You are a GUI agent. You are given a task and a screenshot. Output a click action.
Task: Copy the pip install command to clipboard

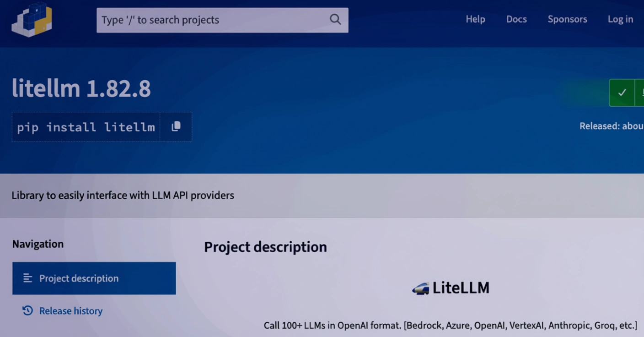click(176, 127)
